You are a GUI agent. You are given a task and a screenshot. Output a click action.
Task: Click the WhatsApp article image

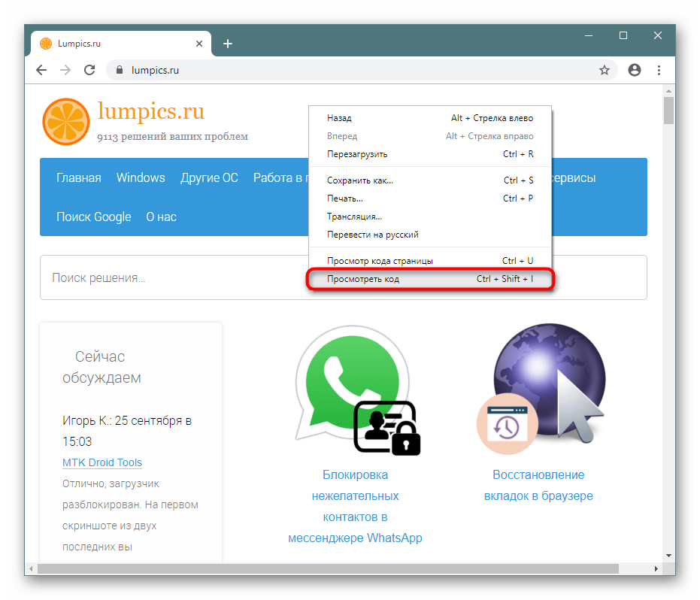click(355, 391)
